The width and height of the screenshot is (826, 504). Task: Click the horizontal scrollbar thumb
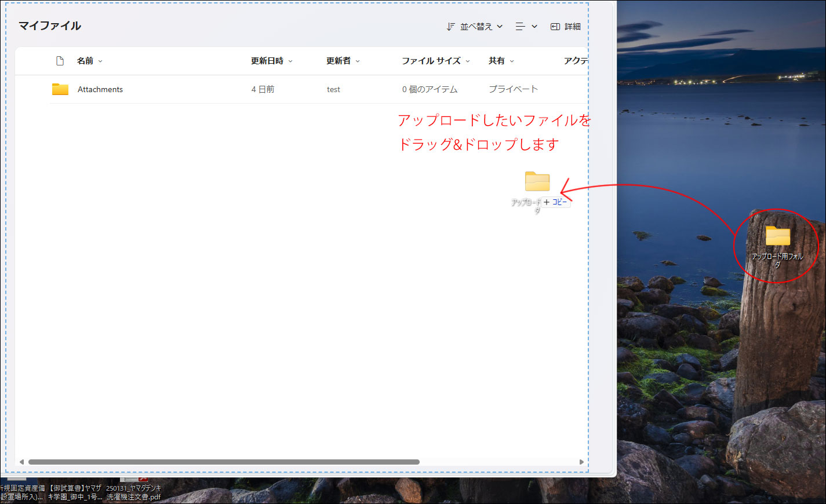coord(224,462)
